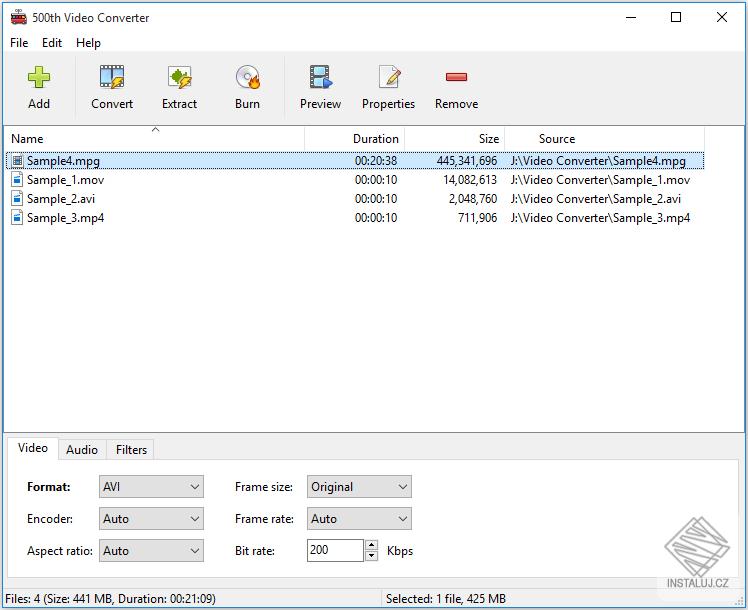Click the J:\Video Converter\Sample_3.mp4 source path

(600, 218)
